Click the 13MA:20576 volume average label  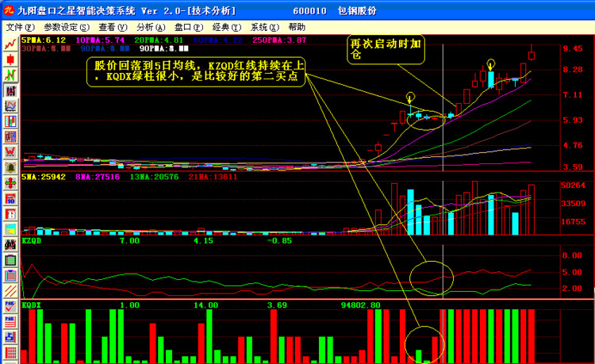pos(154,177)
